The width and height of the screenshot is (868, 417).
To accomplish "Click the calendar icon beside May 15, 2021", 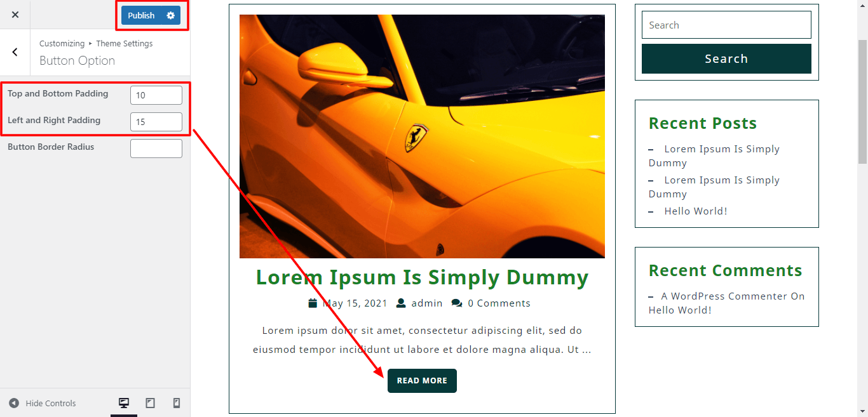I will pos(313,303).
